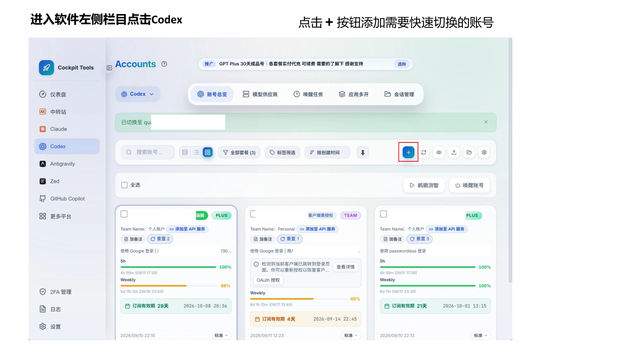Click 加备注 on the first account card
This screenshot has height=362, width=644.
[133, 239]
